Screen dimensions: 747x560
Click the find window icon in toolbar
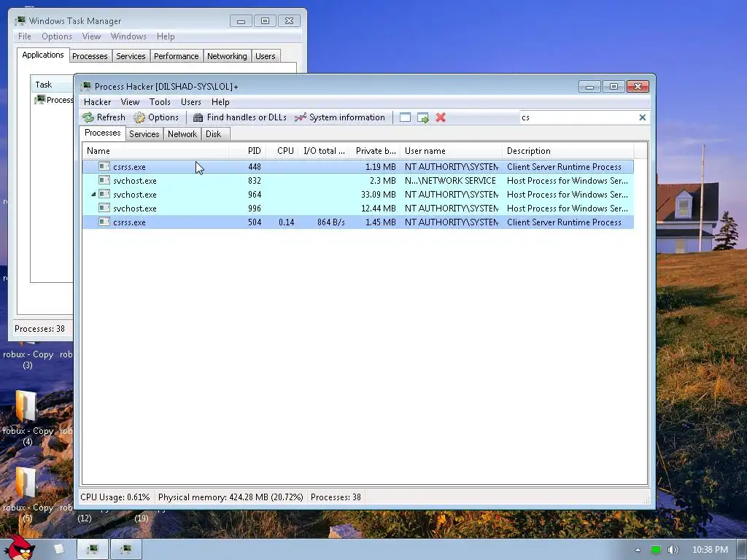pos(405,117)
